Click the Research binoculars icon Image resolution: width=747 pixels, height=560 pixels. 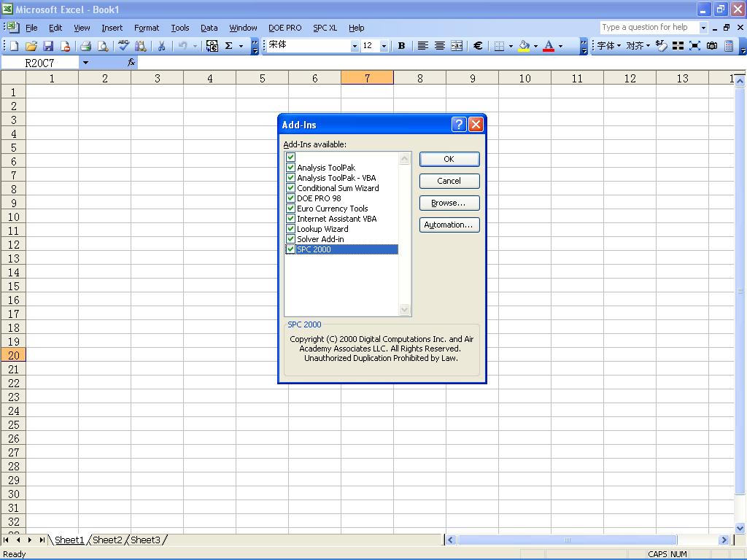(141, 46)
